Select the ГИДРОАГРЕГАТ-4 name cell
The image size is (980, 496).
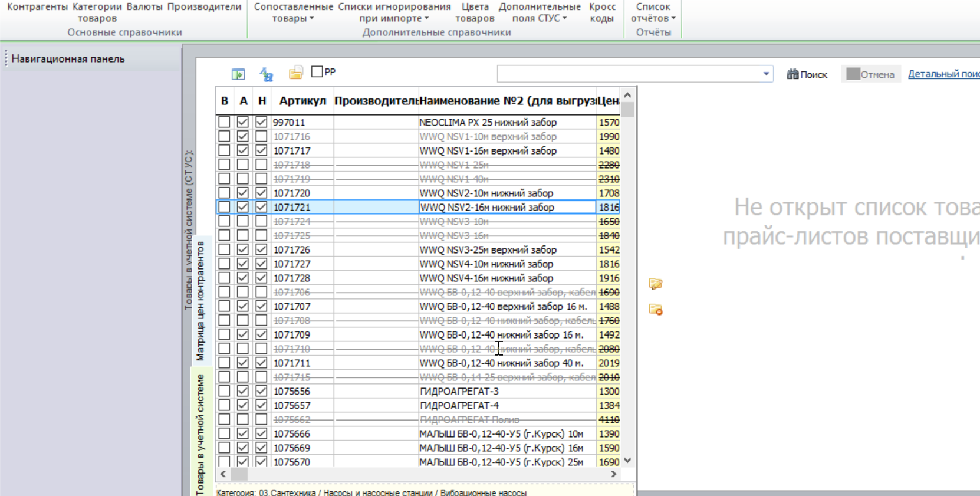pos(508,405)
